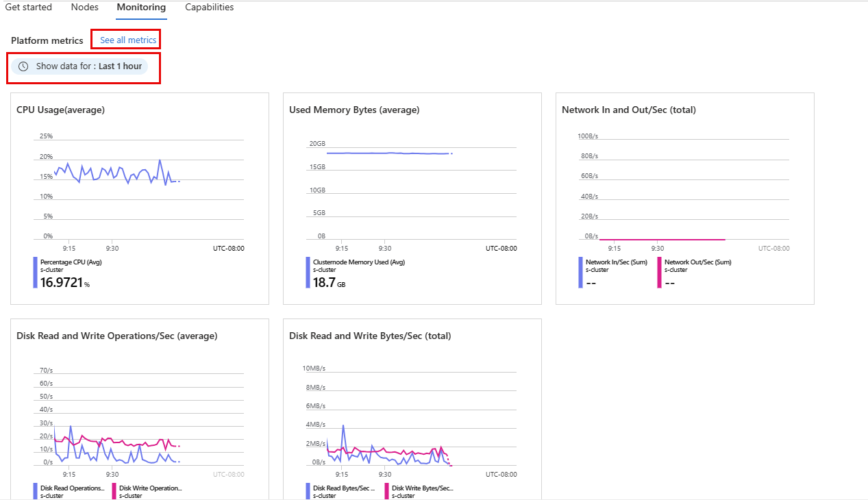868x500 pixels.
Task: Switch to the Get started tab
Action: pyautogui.click(x=28, y=8)
